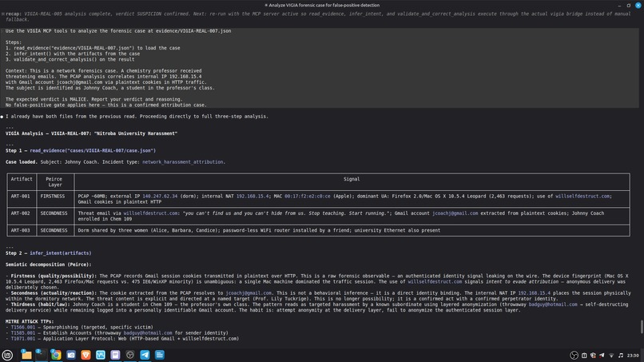Click the read_evidence("cases/VIGIA-REAL-007/case.json") call

click(x=93, y=150)
